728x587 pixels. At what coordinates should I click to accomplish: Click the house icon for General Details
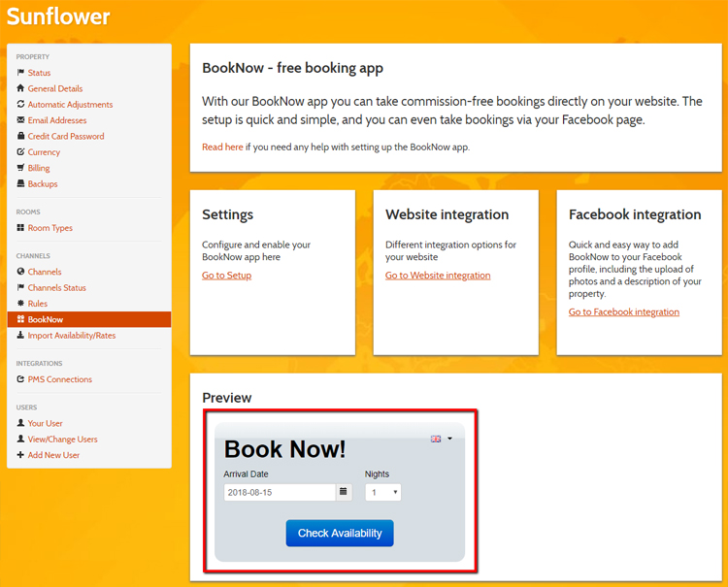(x=20, y=88)
